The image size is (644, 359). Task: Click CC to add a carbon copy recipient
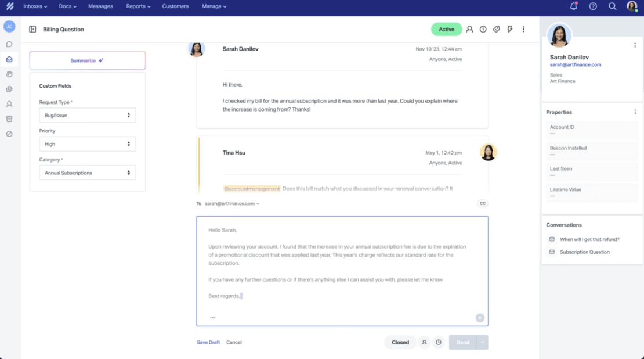point(482,203)
